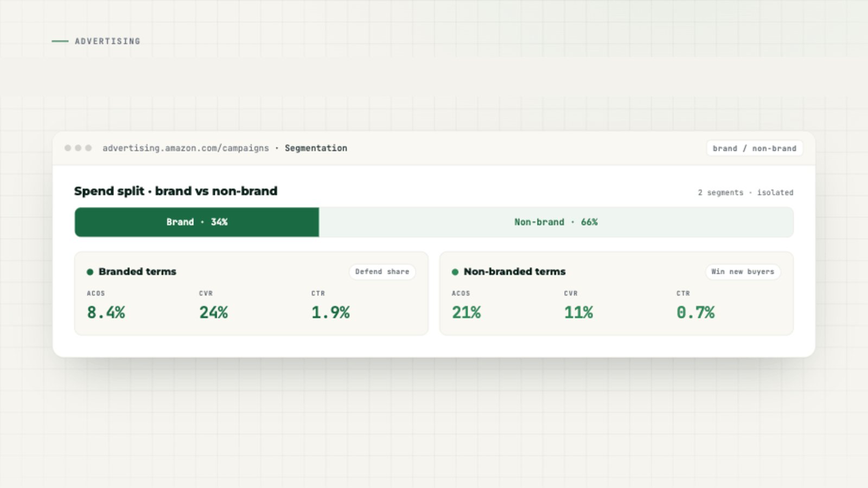Click the 'Win new buyers' tag
868x488 pixels.
743,272
